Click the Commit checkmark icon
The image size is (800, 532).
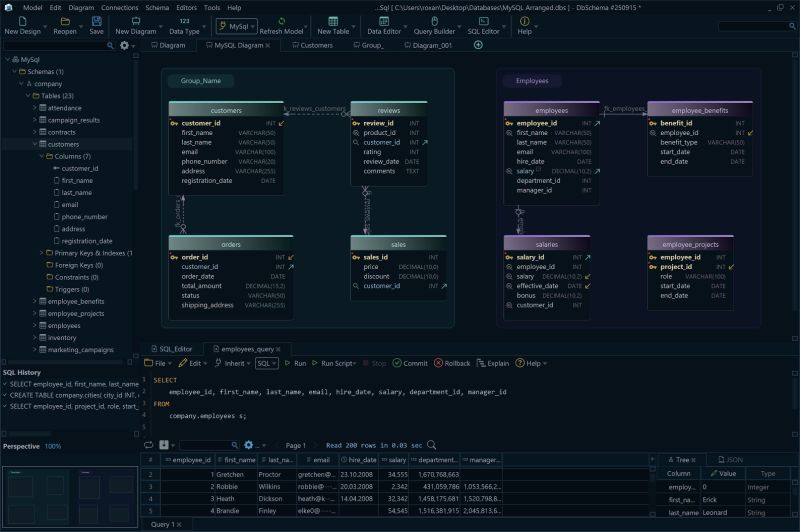click(x=397, y=363)
